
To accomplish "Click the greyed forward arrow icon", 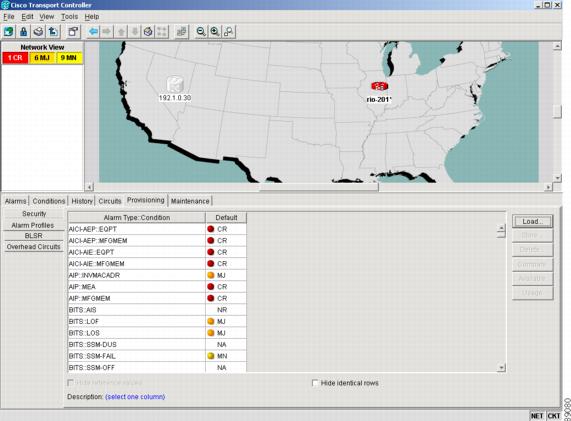I will [107, 32].
